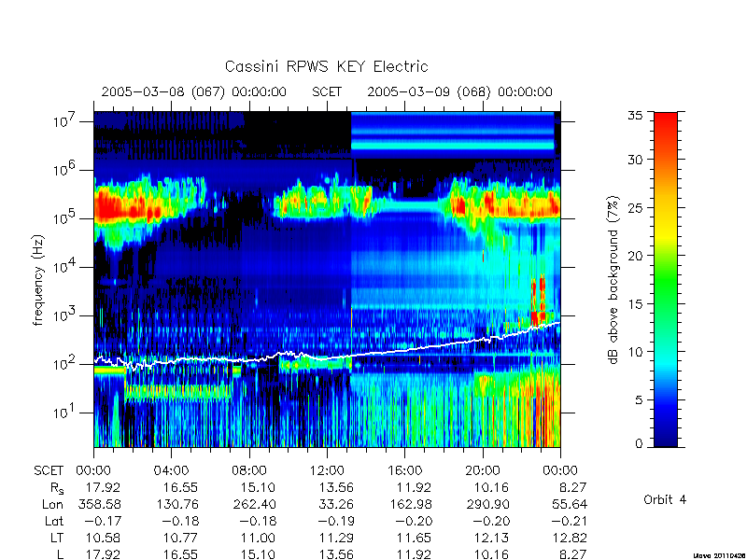Click the "LT" row label
Viewport: 747px width, 560px height.
click(57, 538)
